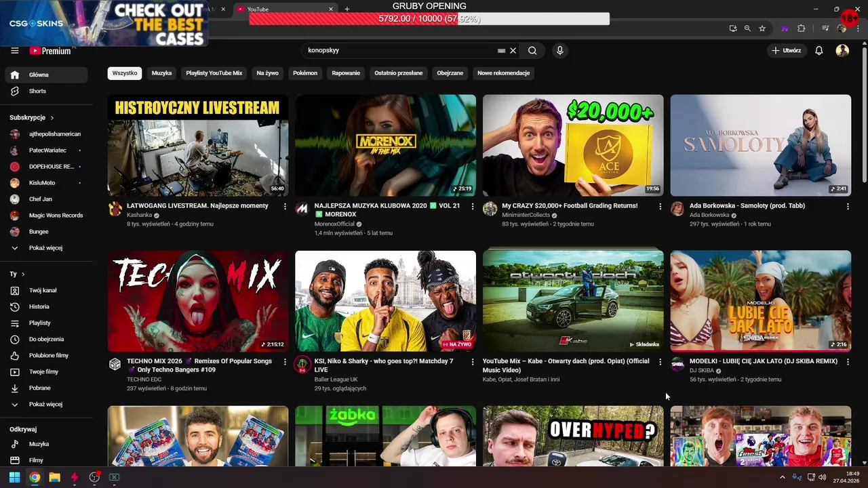Select the Obejrzane chip
Viewport: 868px width, 488px height.
(450, 73)
